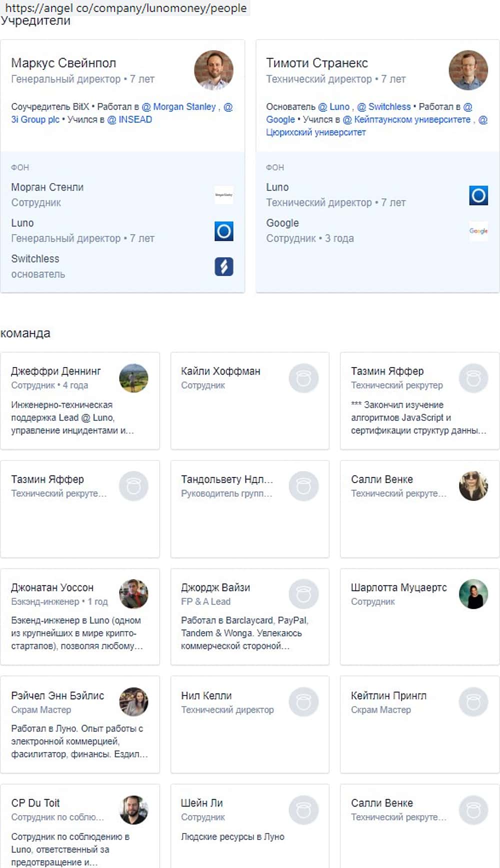Click Джеффри Деннинг's profile photo
Viewport: 500px width, 868px height.
coord(133,378)
